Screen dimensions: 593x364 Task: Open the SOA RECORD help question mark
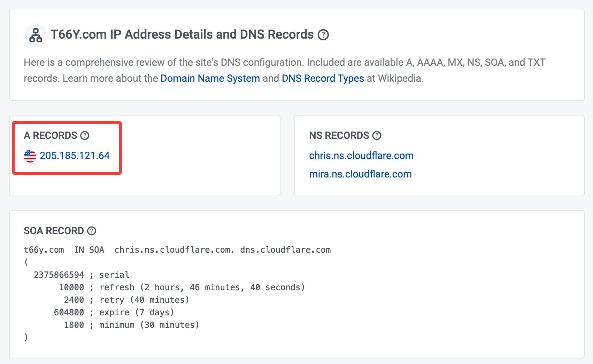pos(92,231)
